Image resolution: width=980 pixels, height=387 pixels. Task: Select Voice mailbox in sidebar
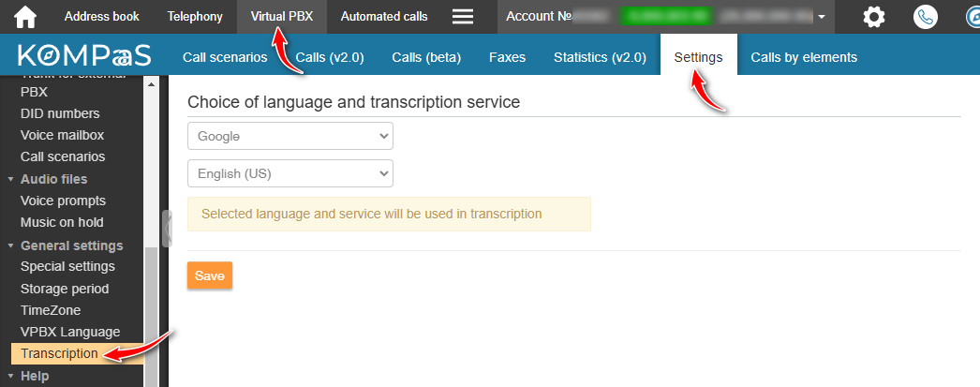pyautogui.click(x=63, y=135)
